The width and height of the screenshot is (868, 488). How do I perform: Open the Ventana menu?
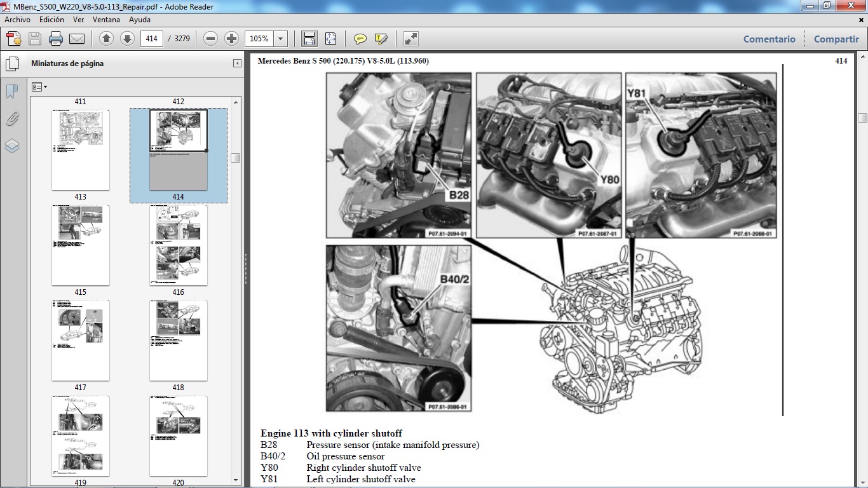click(x=106, y=20)
